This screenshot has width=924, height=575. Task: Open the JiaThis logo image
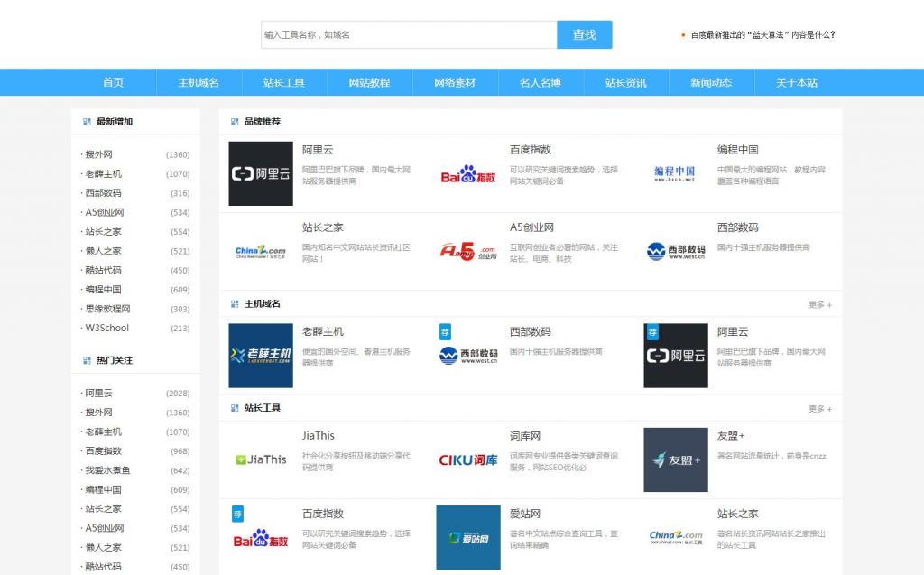point(261,459)
